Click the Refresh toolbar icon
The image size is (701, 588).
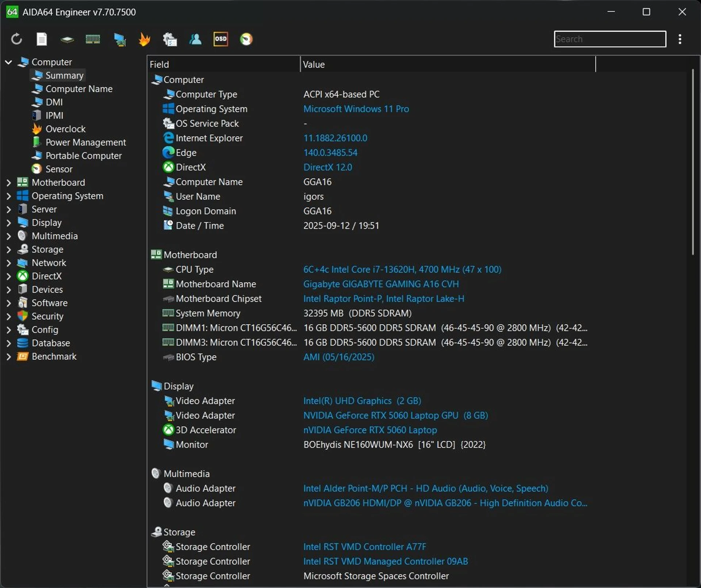point(16,39)
